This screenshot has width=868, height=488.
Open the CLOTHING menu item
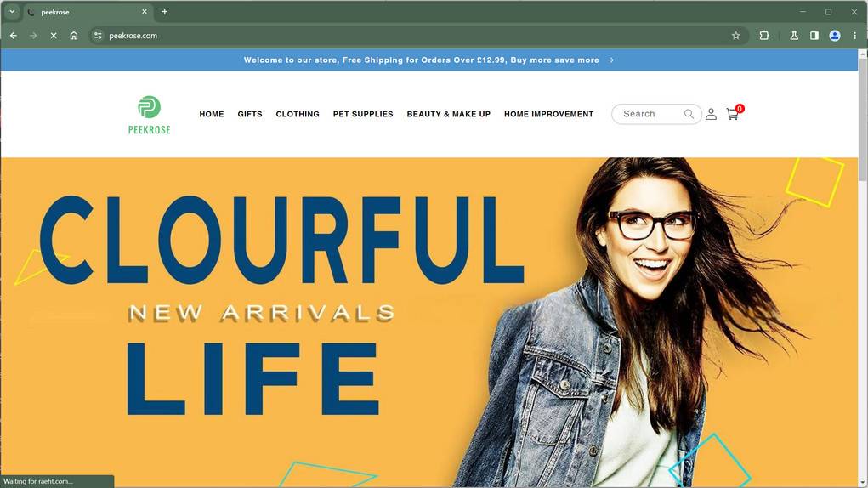(x=298, y=114)
